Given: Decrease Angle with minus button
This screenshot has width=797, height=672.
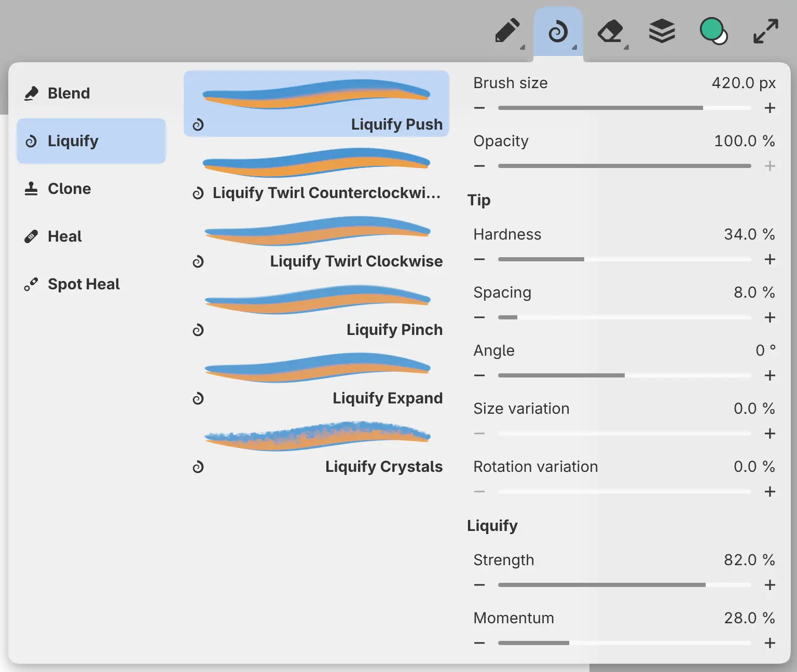Looking at the screenshot, I should click(479, 375).
